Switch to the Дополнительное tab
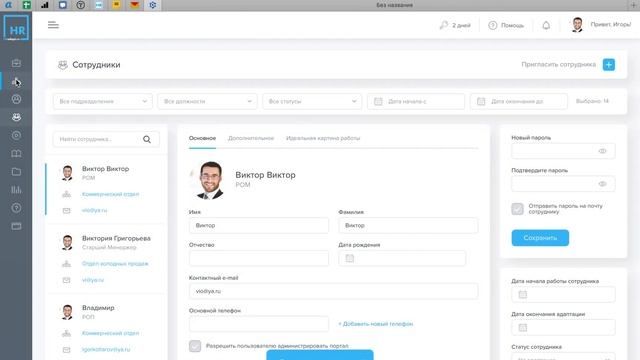 point(251,138)
